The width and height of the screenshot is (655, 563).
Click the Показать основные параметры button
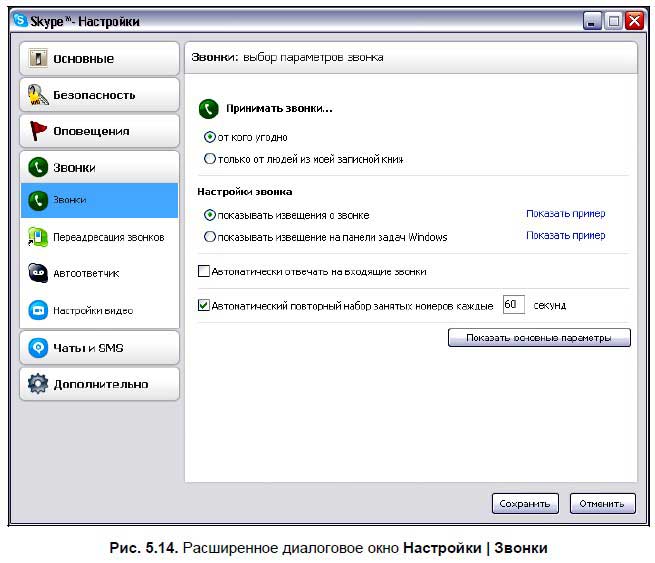click(x=539, y=338)
